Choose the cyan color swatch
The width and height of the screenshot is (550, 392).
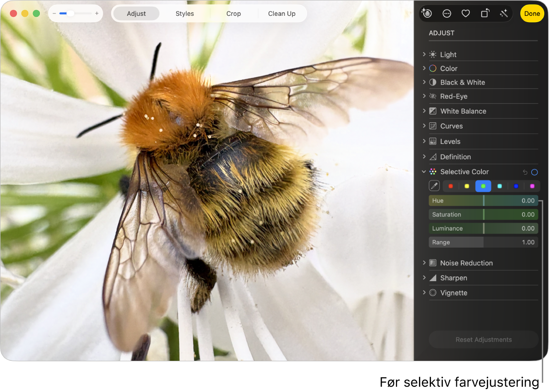[500, 186]
